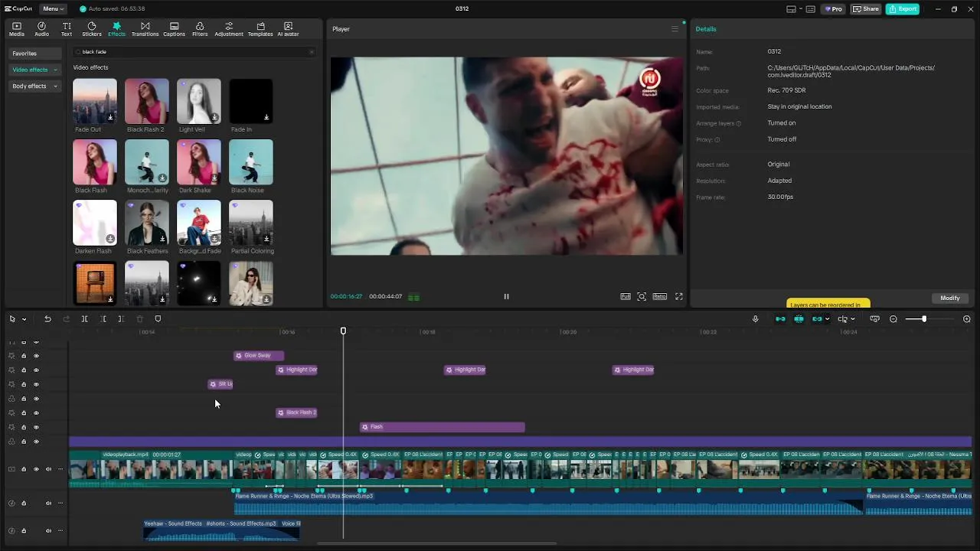Open the layout icon in title bar

click(791, 9)
